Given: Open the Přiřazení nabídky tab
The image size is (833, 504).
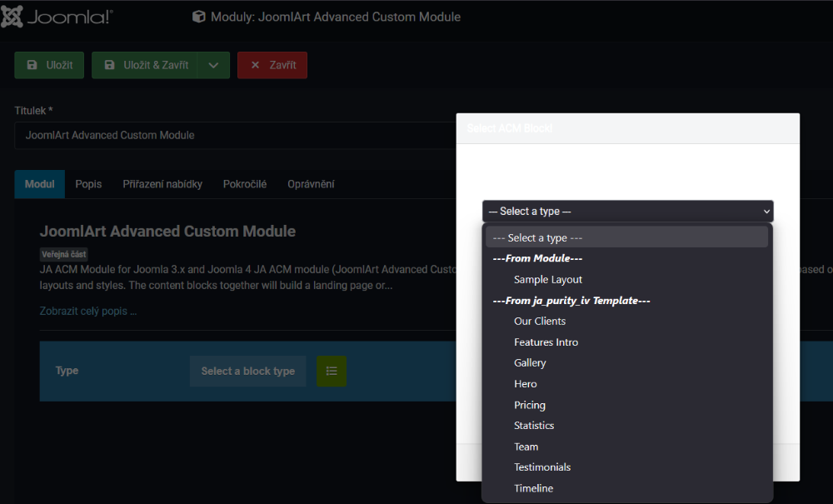Looking at the screenshot, I should coord(162,184).
